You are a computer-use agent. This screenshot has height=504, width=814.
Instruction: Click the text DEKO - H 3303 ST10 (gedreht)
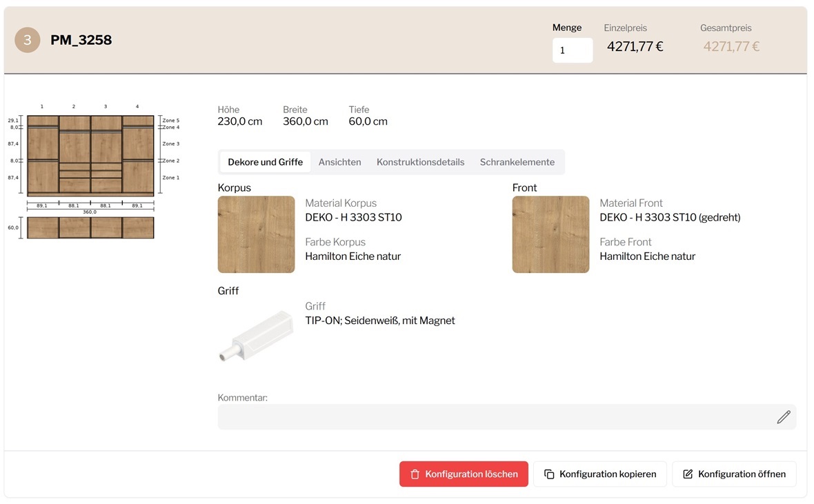coord(670,217)
